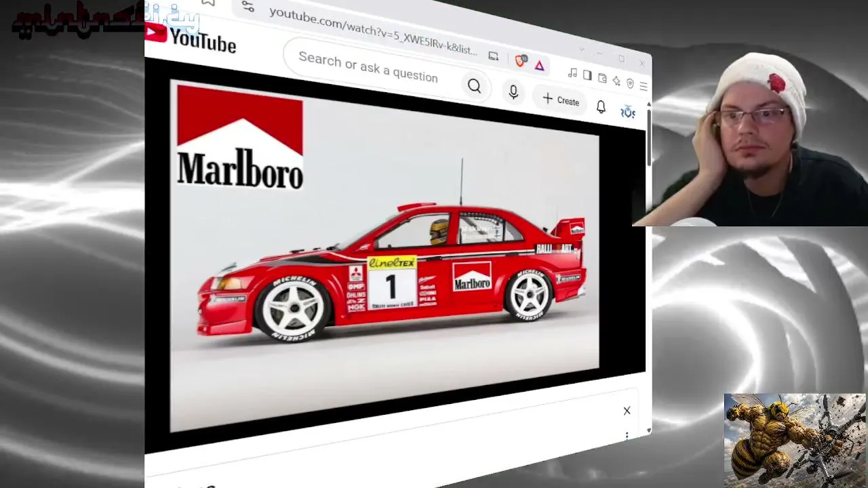Click the page vertical scrollbar thumb
This screenshot has height=488, width=868.
click(x=649, y=139)
